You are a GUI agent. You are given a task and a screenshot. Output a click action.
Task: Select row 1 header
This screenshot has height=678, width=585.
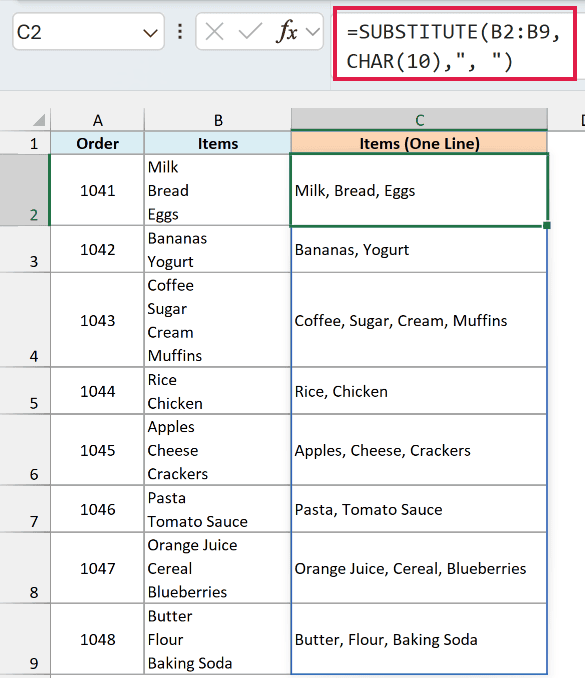[x=25, y=143]
